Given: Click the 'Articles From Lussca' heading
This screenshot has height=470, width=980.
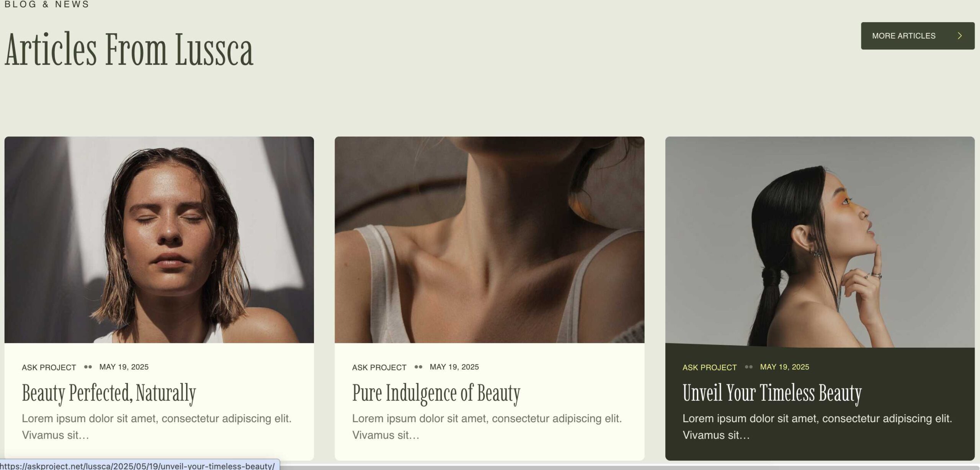Looking at the screenshot, I should 129,50.
